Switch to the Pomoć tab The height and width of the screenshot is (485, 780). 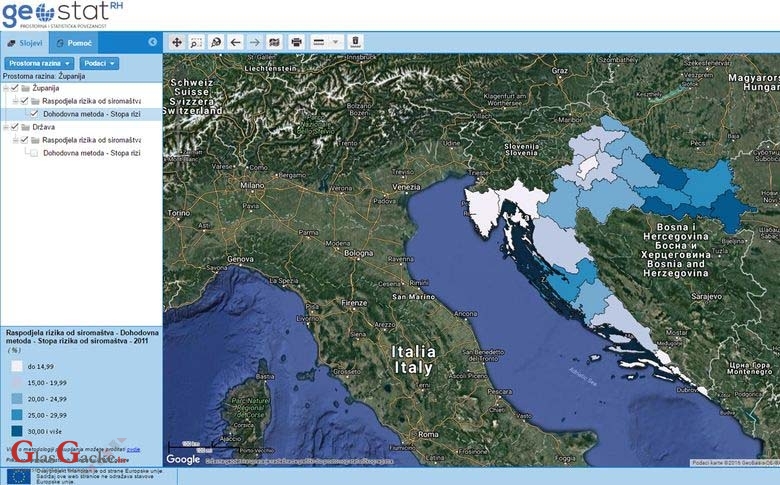coord(75,43)
